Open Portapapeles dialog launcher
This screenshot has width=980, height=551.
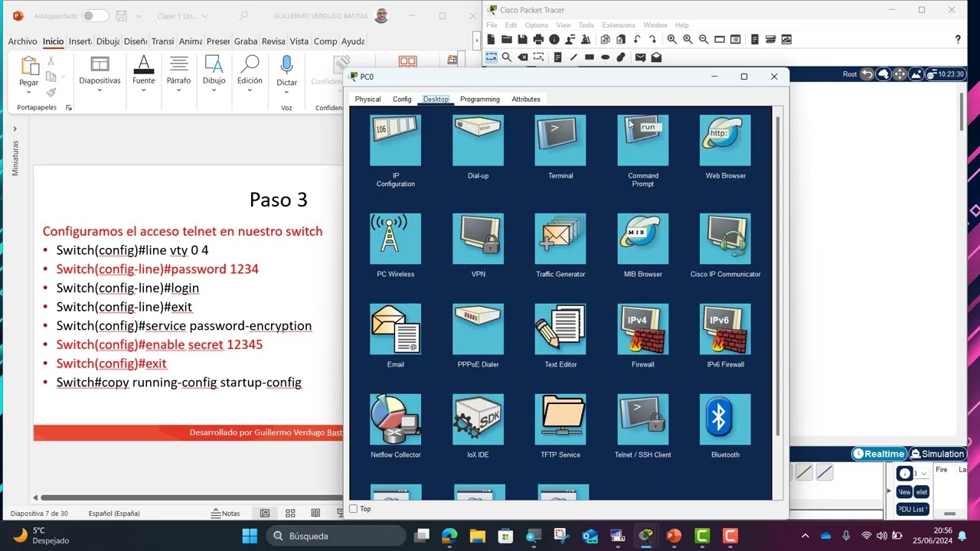click(x=69, y=108)
